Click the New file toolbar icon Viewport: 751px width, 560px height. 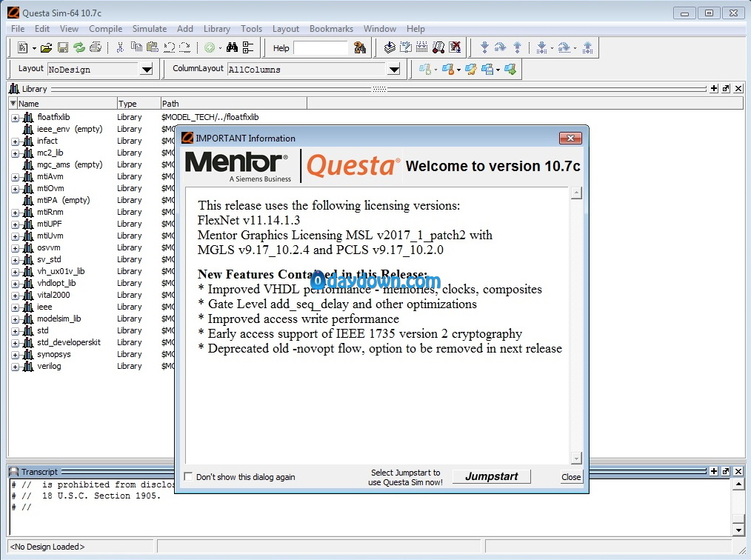22,47
